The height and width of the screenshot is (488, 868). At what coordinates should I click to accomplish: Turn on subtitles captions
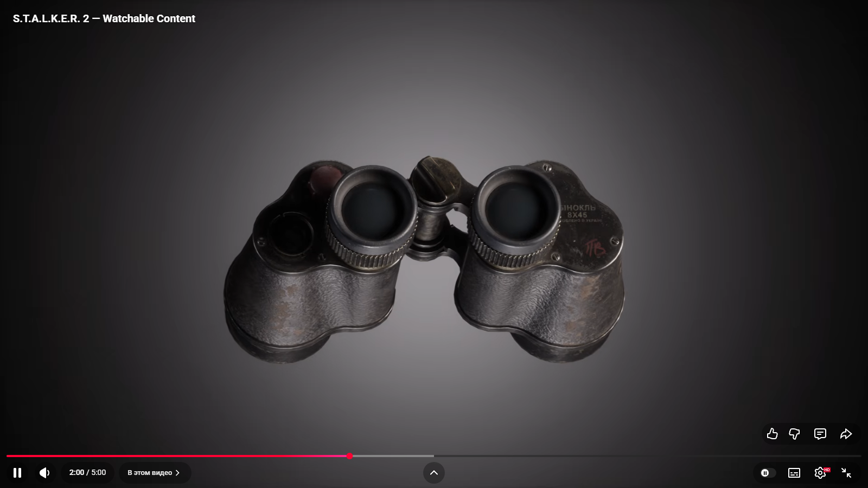(794, 473)
